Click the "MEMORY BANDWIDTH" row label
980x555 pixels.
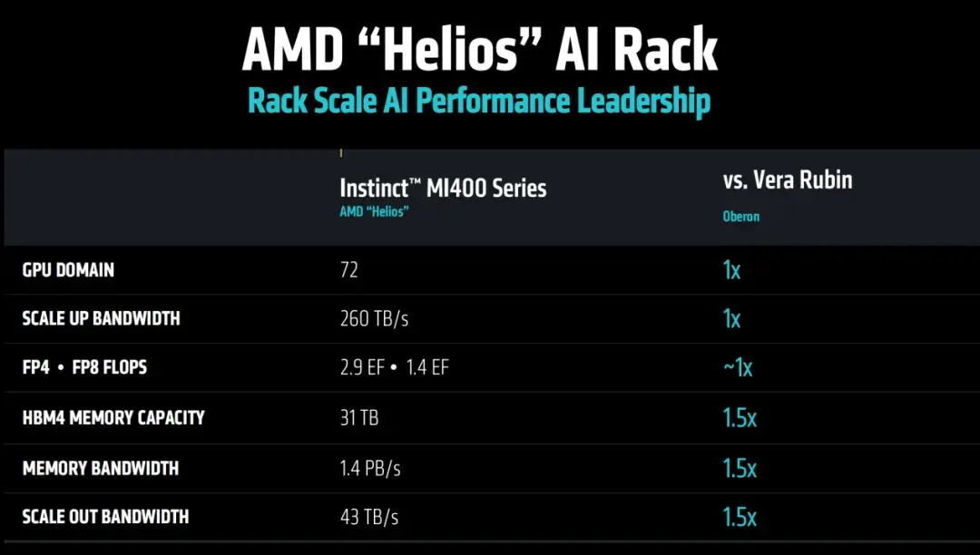[100, 468]
